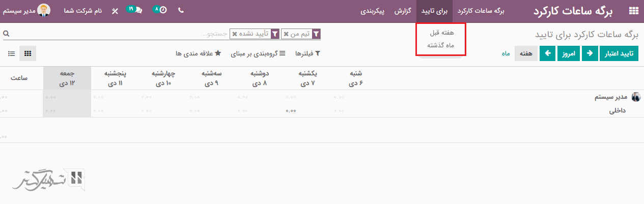Image resolution: width=644 pixels, height=204 pixels.
Task: Click the phone icon in top bar
Action: click(181, 11)
